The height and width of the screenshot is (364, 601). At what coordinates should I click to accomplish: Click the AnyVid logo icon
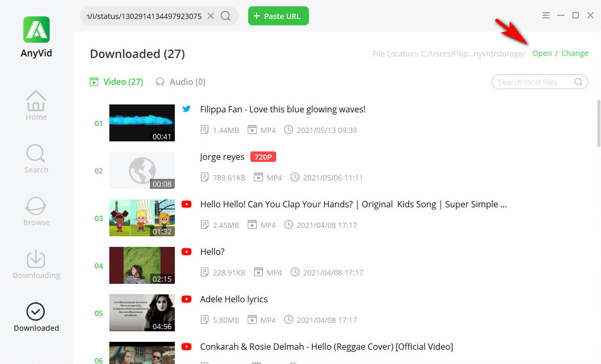tap(36, 30)
